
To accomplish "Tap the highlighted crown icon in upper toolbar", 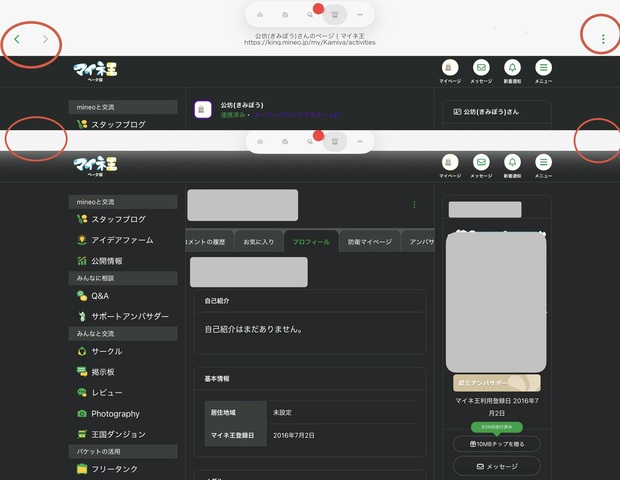I will [x=335, y=15].
